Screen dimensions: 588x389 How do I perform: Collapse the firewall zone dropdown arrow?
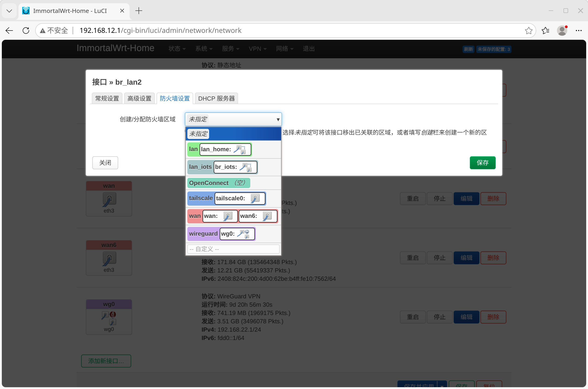pos(278,120)
